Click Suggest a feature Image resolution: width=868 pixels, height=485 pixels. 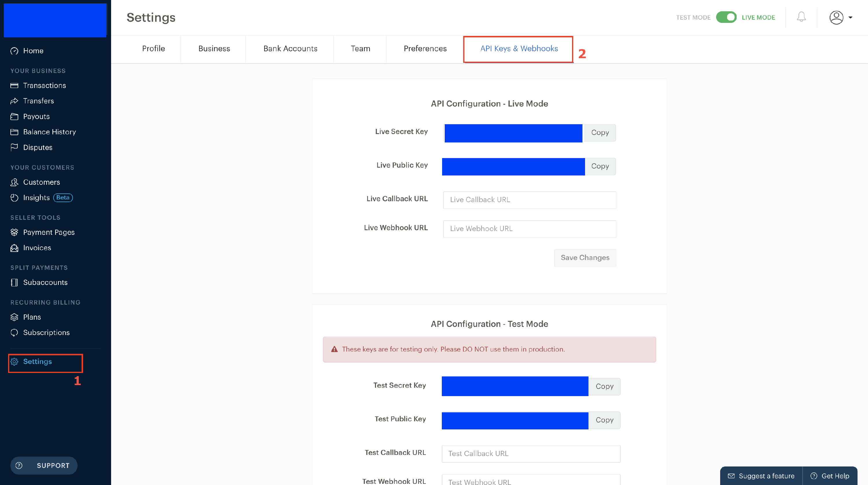(761, 476)
